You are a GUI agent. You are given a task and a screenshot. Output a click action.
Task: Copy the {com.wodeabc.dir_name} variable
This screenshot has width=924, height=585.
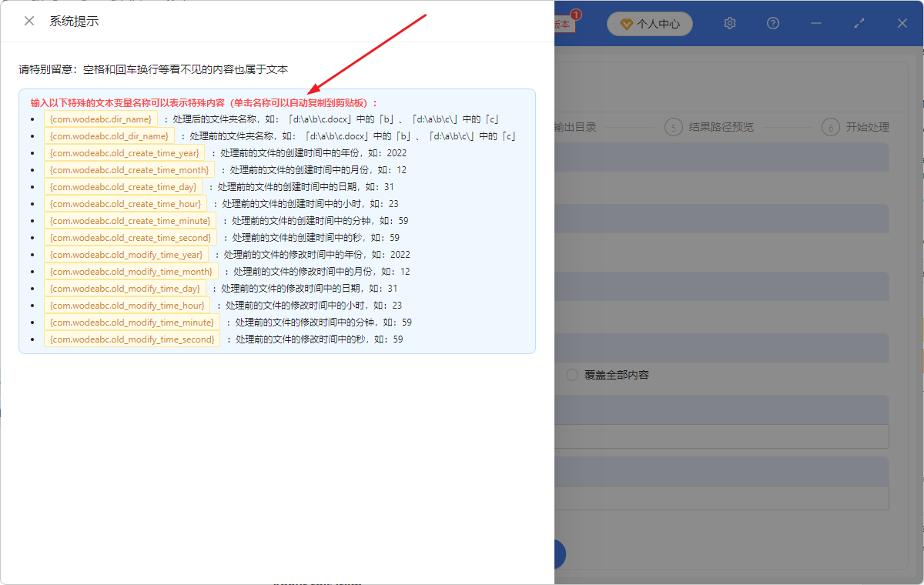[x=101, y=119]
